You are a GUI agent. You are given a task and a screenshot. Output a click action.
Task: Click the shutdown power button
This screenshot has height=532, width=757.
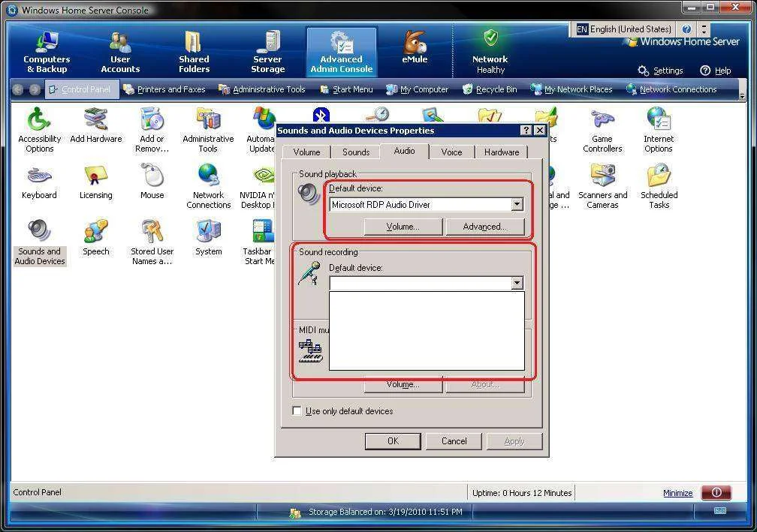pos(716,492)
